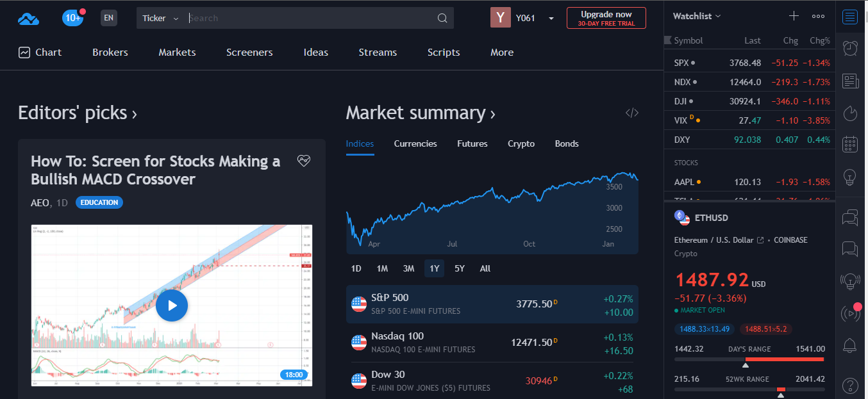Open the AEO symbol link
Image resolution: width=868 pixels, height=399 pixels.
40,202
